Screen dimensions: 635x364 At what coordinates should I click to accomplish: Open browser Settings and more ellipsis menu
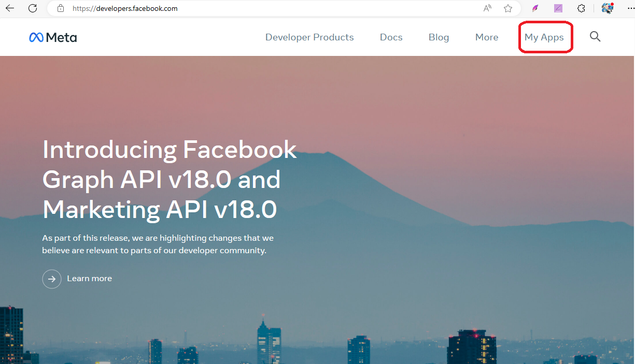pyautogui.click(x=630, y=8)
